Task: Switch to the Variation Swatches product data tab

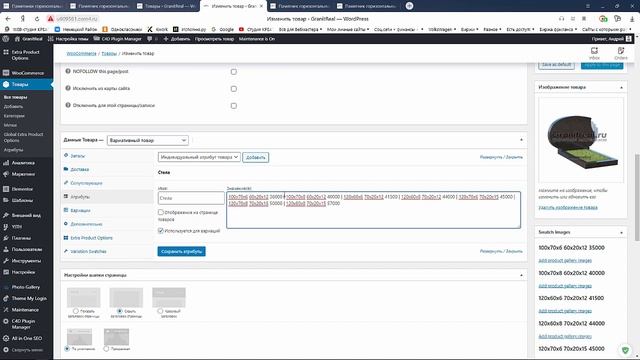Action: tap(88, 251)
